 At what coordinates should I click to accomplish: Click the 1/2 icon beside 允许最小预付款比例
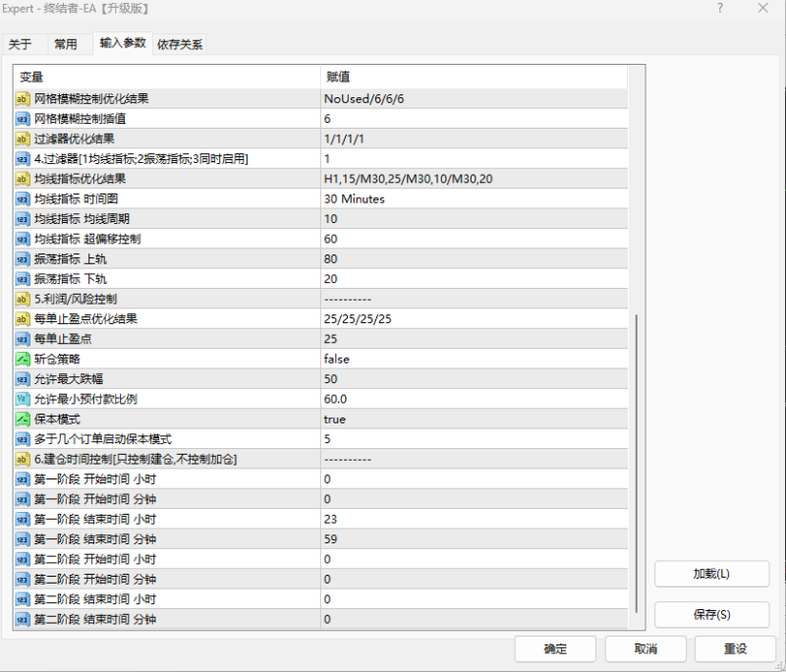click(22, 399)
